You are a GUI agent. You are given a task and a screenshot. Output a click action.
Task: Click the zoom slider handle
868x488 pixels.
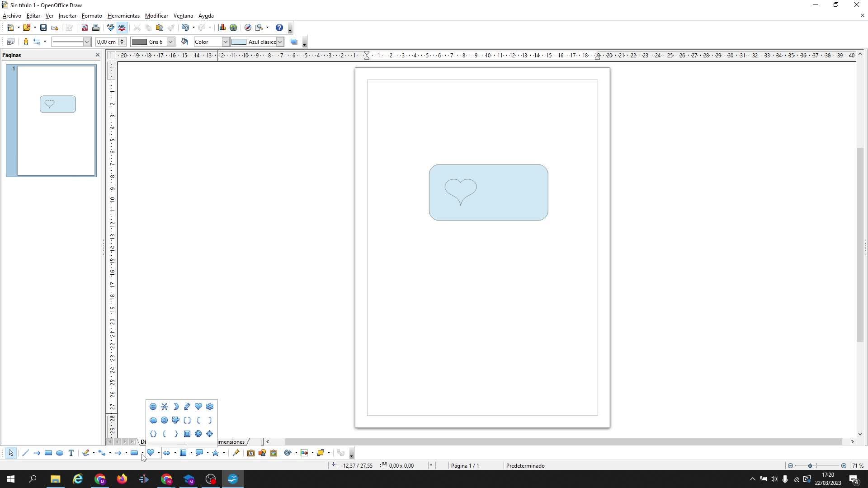[x=810, y=466]
